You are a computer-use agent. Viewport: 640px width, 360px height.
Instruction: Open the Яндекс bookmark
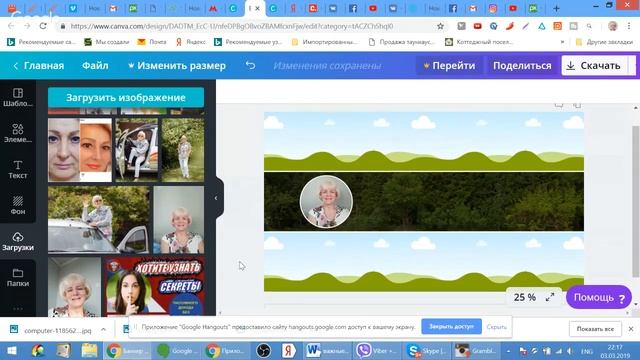(x=191, y=42)
